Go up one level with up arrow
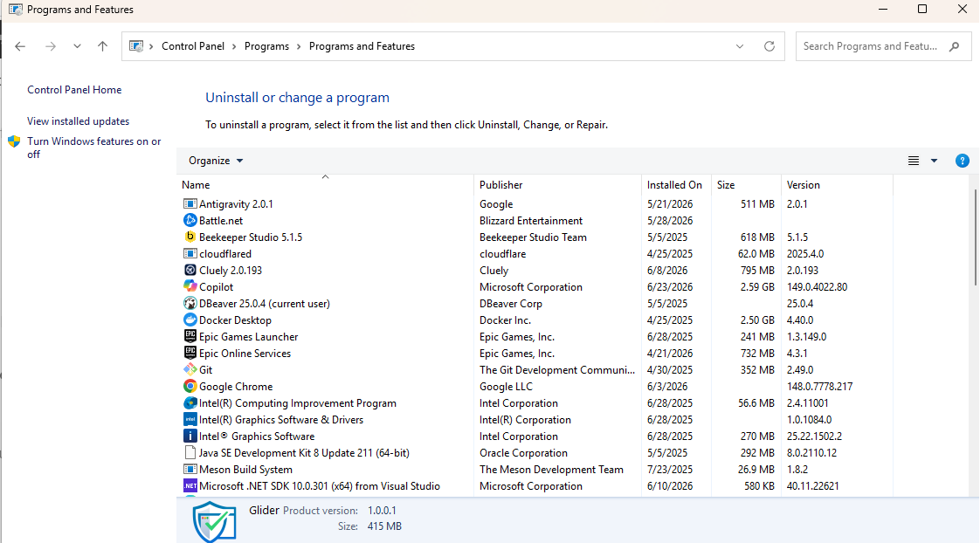 (102, 46)
